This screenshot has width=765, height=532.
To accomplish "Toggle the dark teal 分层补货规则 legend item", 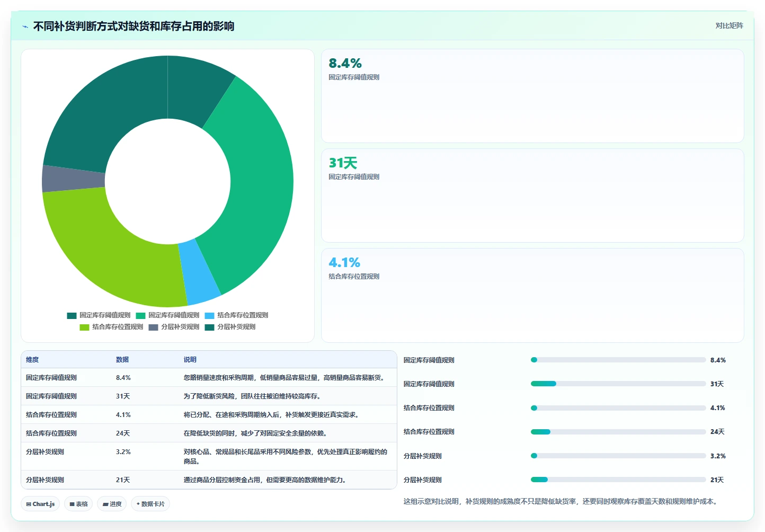I will click(x=230, y=327).
